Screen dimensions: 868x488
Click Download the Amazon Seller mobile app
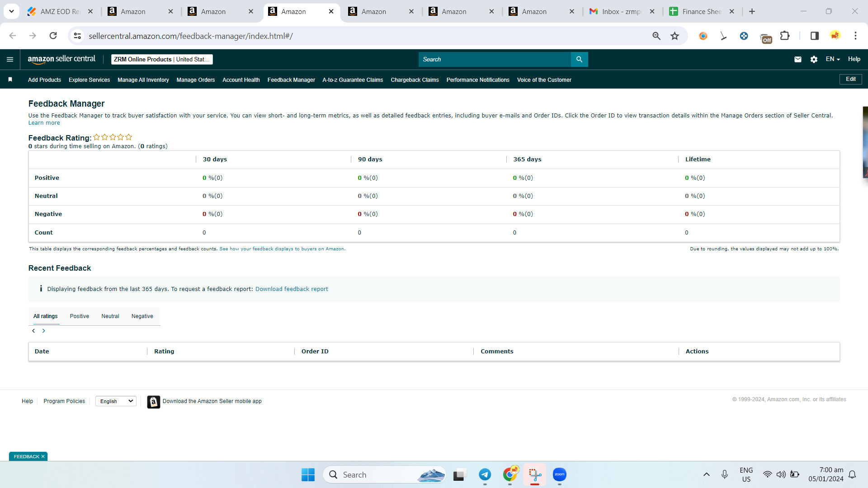click(212, 401)
